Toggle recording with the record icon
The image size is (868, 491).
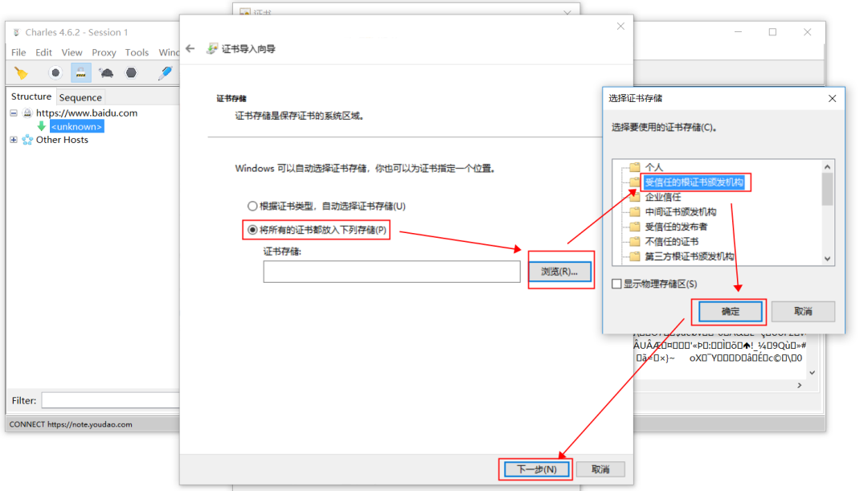[55, 72]
